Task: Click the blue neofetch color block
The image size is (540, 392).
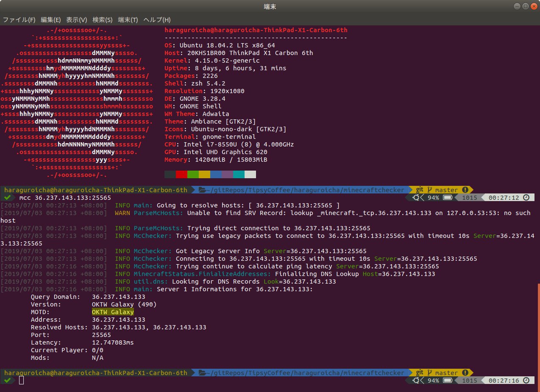Action: click(x=216, y=174)
